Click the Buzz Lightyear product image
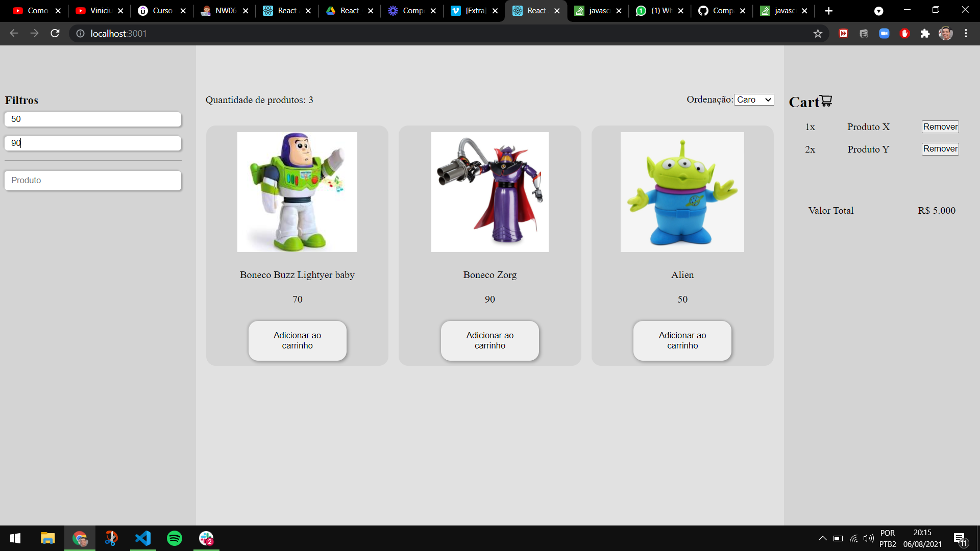Image resolution: width=980 pixels, height=551 pixels. click(x=297, y=192)
